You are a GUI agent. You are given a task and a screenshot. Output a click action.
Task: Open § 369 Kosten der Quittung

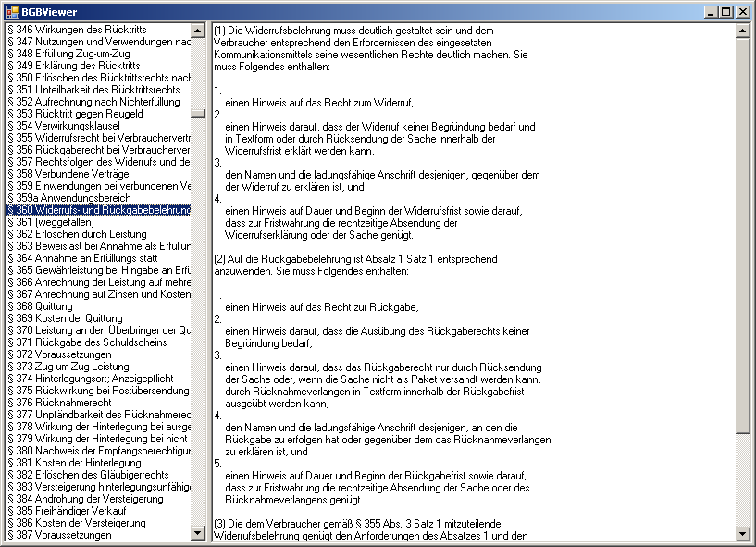click(98, 318)
